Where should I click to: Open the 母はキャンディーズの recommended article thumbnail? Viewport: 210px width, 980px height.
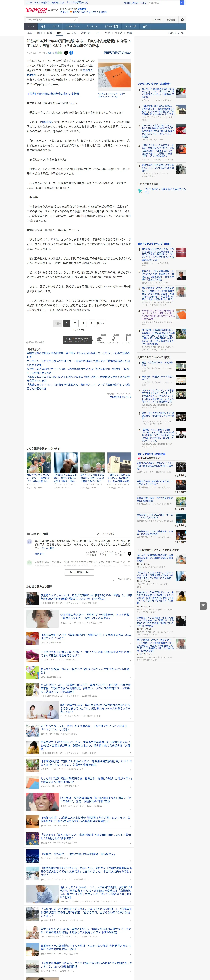click(x=39, y=462)
